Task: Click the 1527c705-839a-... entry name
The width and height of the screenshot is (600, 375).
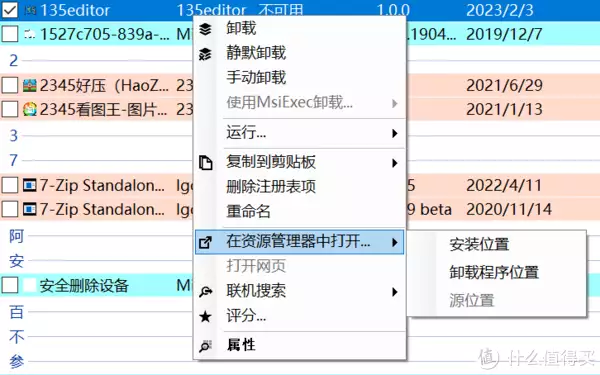Action: tap(104, 34)
